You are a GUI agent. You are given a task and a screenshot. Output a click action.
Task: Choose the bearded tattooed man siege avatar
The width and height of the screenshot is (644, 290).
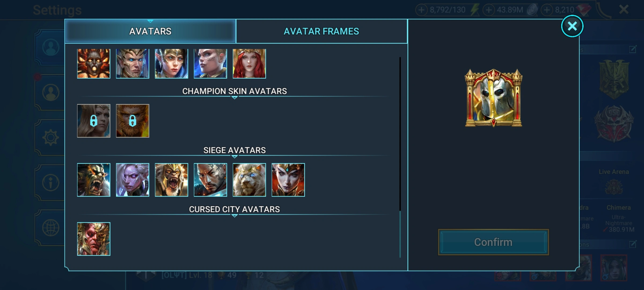point(210,180)
